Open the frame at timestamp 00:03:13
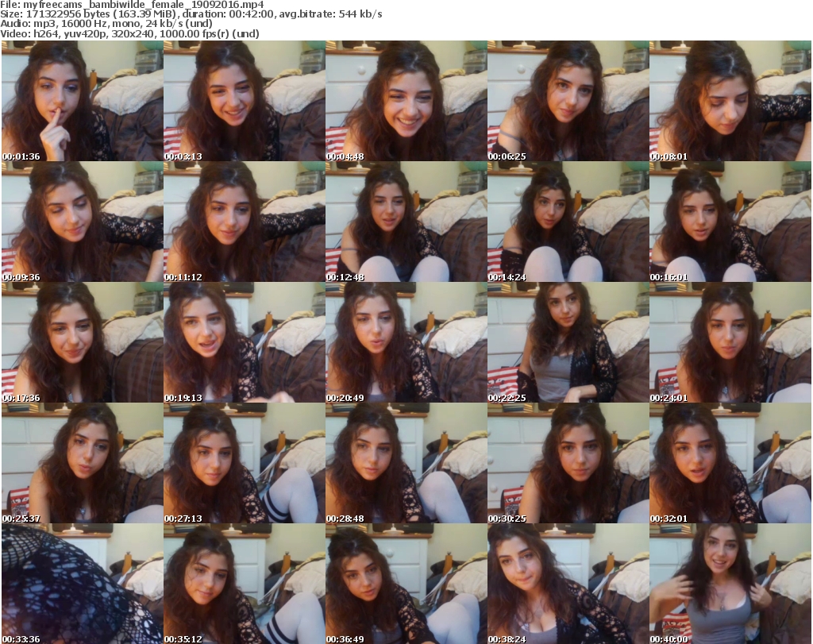The image size is (813, 644). pos(245,101)
